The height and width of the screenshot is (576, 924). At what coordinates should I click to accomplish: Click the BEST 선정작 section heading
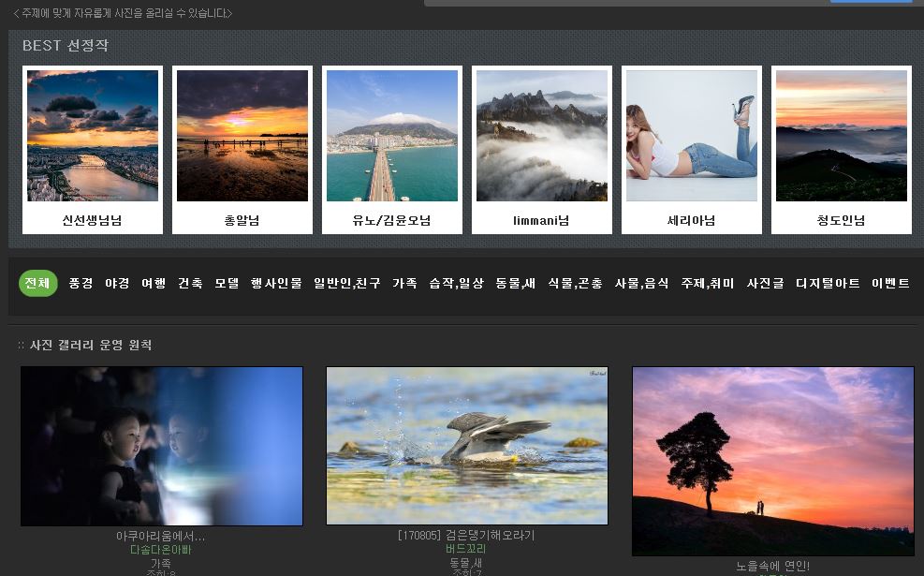(x=66, y=45)
